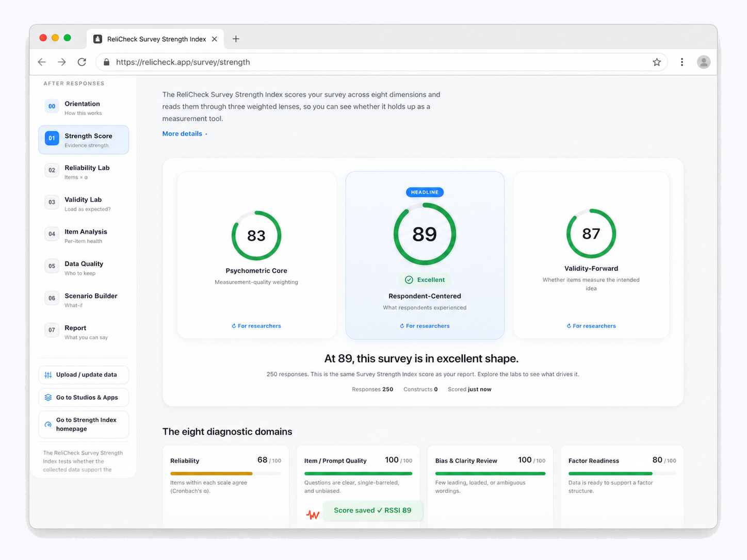Open the browser three-dot menu
The width and height of the screenshot is (747, 560).
pyautogui.click(x=681, y=62)
